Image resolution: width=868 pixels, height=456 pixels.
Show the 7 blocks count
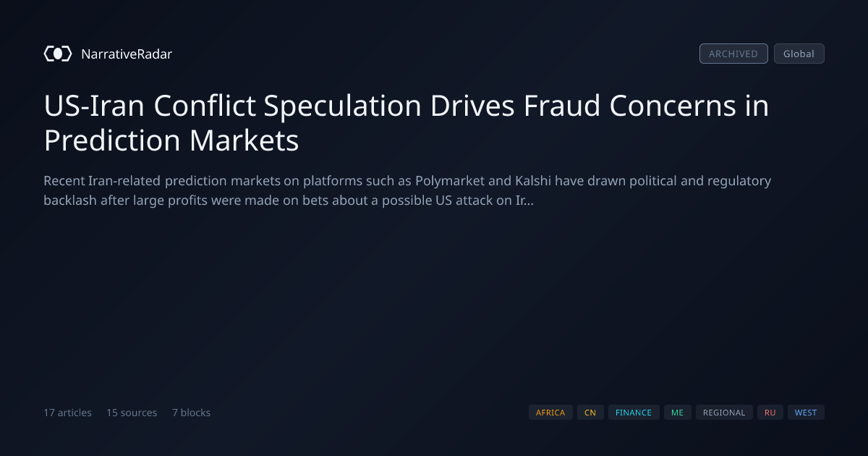(x=191, y=413)
